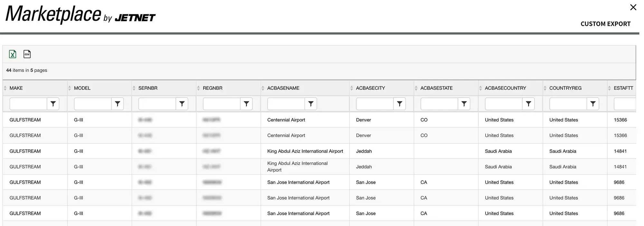Open the filter menu for ACBASESTATE column

coord(464,104)
